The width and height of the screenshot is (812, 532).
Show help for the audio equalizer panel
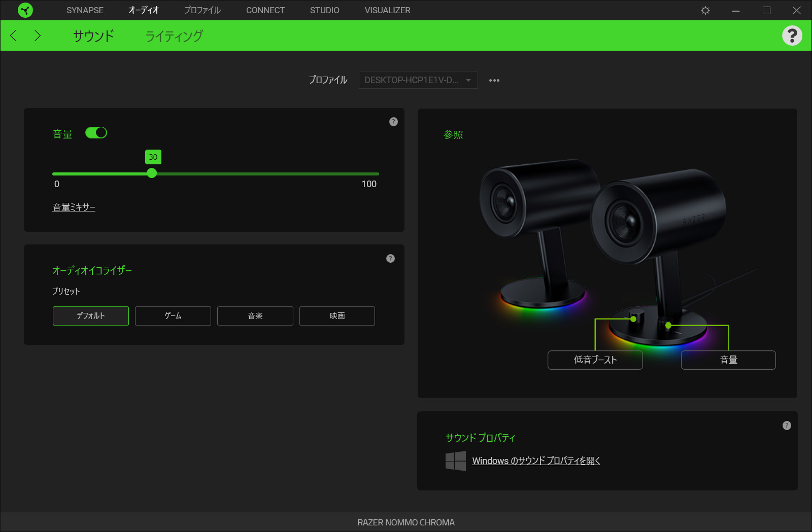pyautogui.click(x=390, y=259)
